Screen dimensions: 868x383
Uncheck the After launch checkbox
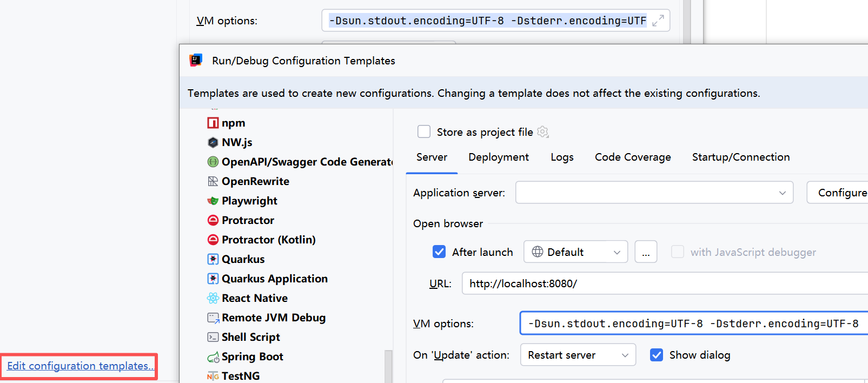(439, 252)
